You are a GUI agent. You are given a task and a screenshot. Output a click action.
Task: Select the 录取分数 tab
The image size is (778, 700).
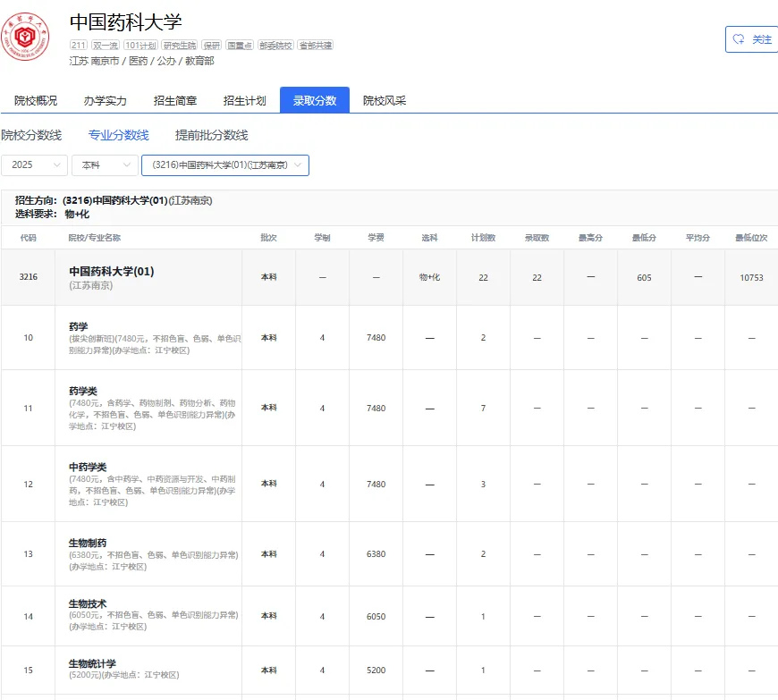coord(315,100)
